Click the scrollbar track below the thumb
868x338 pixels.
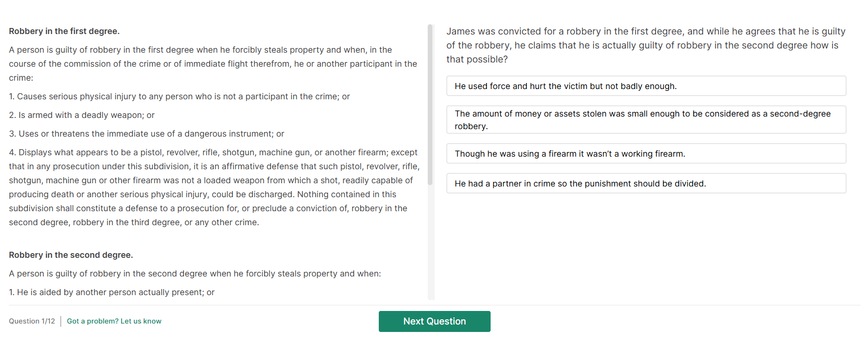[x=430, y=242]
